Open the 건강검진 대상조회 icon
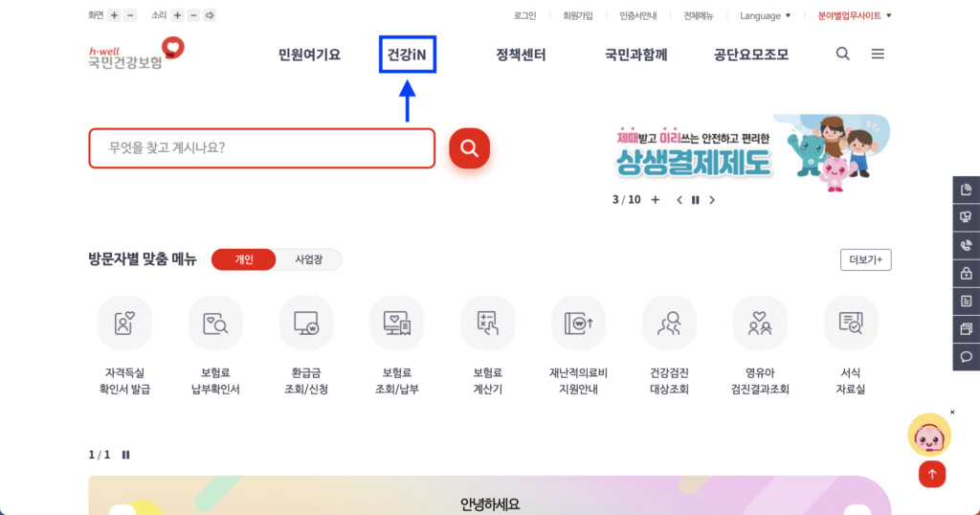Screen dimensions: 980x515 [x=669, y=324]
